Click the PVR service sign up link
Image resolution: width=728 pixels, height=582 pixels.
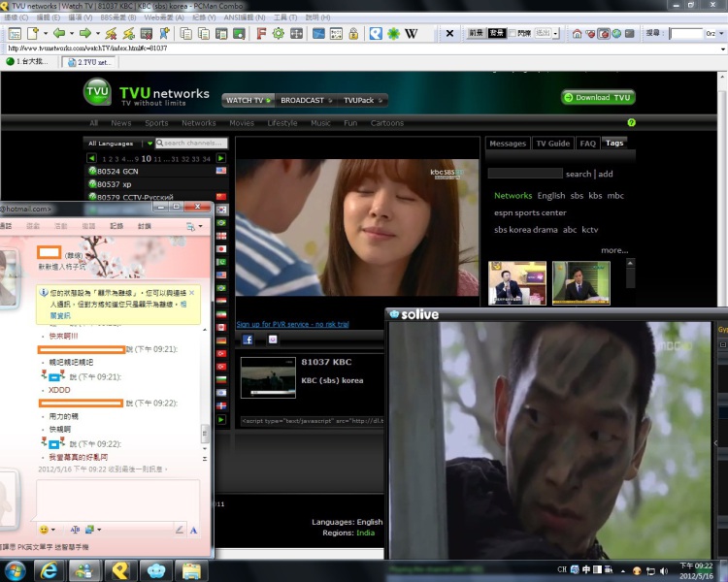292,324
